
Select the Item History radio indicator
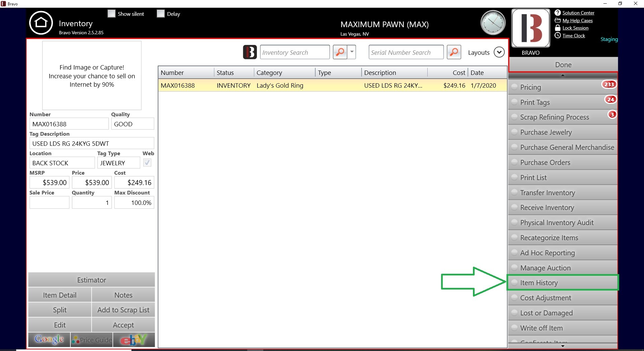pyautogui.click(x=514, y=283)
